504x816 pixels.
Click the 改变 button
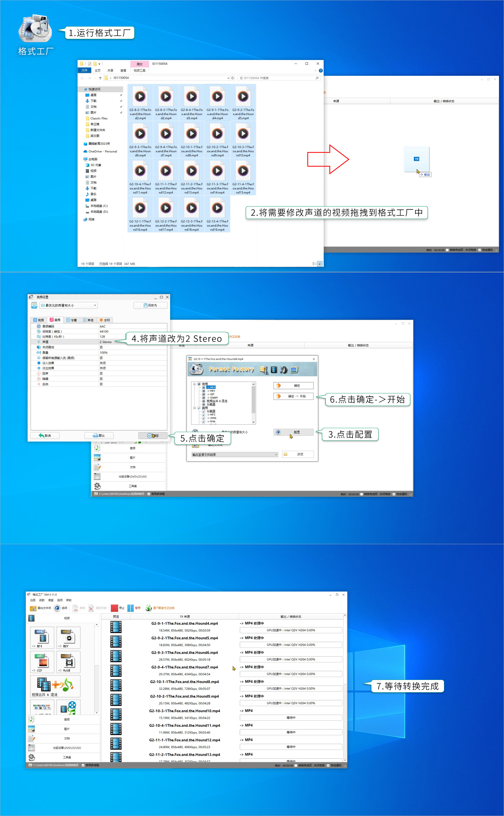[x=298, y=454]
